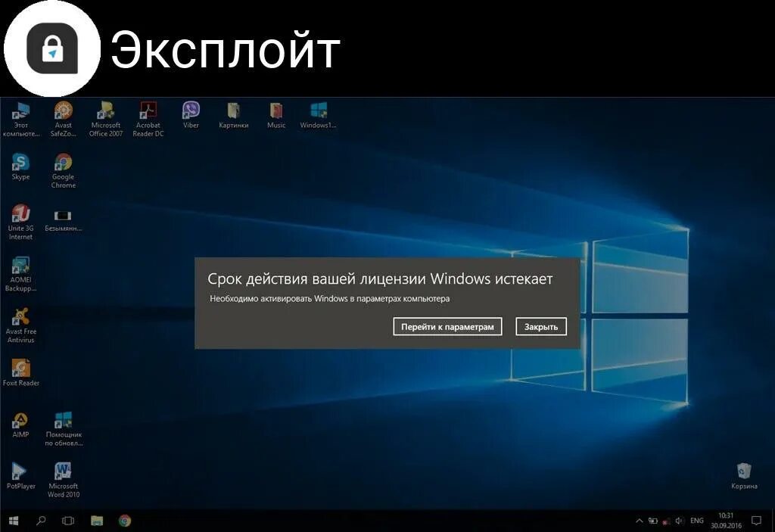Launch the Viber desktop icon
The image size is (775, 532).
click(191, 115)
